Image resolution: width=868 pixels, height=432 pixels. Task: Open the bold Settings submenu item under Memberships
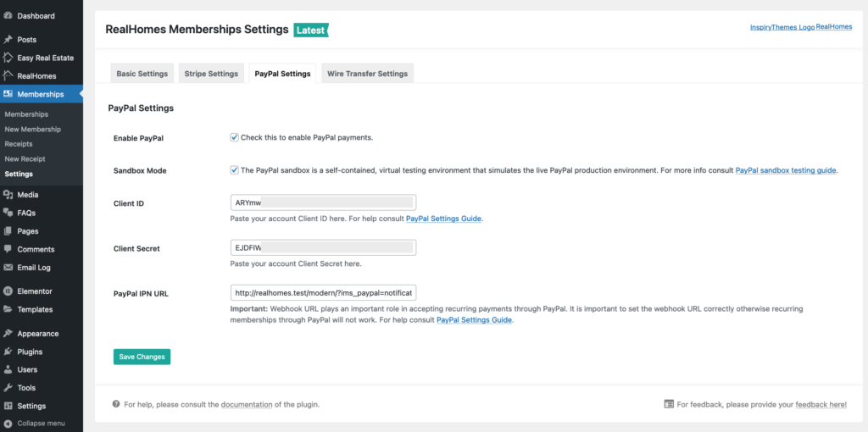pos(19,174)
